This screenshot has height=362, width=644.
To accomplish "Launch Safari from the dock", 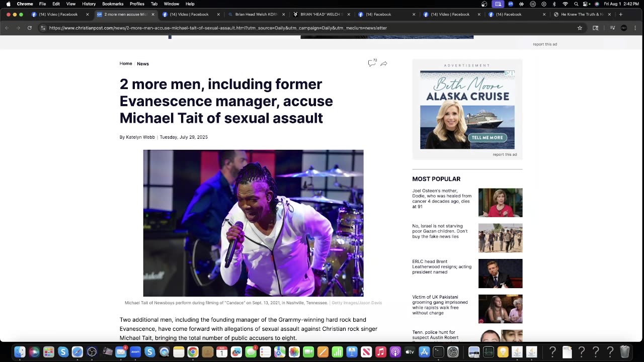I will pyautogui.click(x=77, y=352).
